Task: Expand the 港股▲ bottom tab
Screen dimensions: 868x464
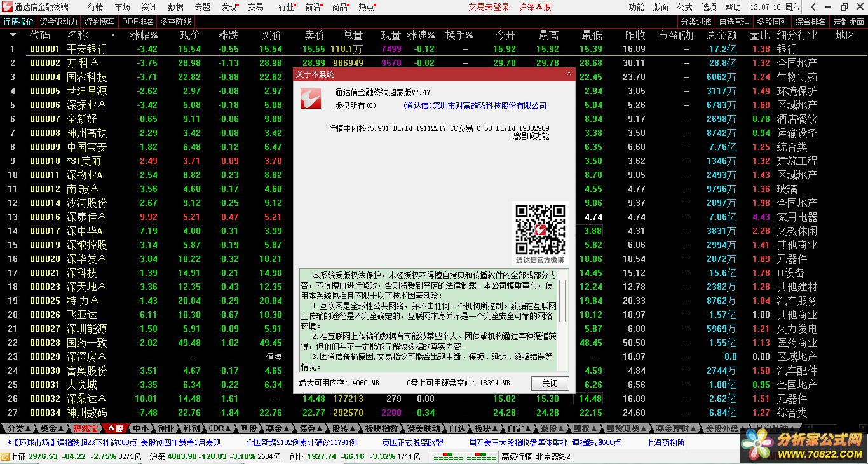Action: [552, 428]
